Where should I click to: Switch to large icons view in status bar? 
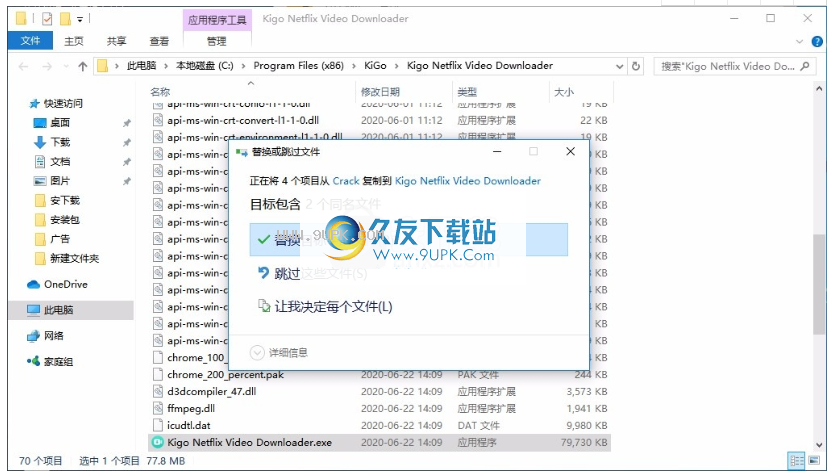click(814, 461)
